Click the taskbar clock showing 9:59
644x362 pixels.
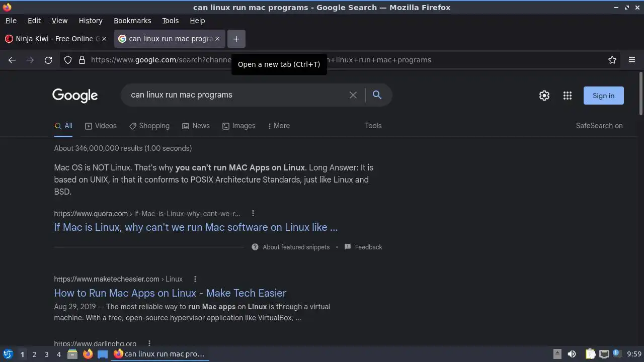634,354
